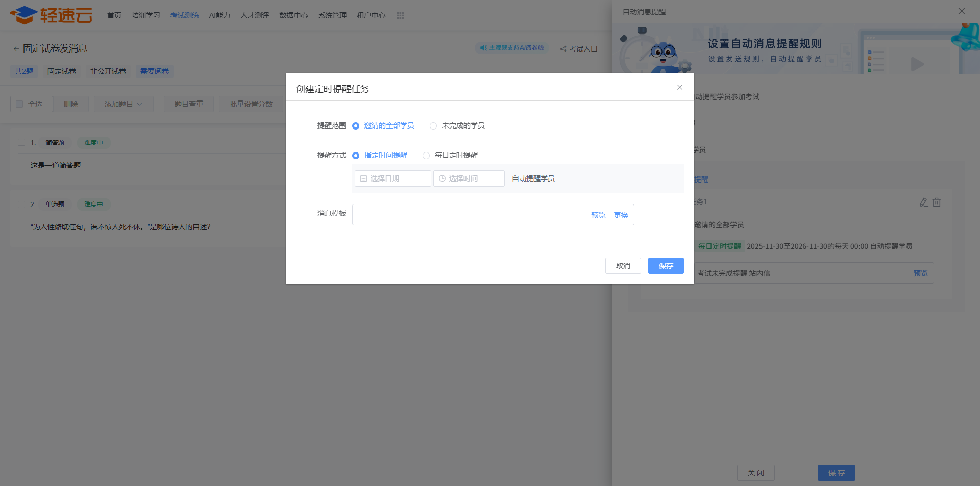The width and height of the screenshot is (980, 486).
Task: Click the 主观题支持AI阅卷啦 announcement badge
Action: [512, 48]
